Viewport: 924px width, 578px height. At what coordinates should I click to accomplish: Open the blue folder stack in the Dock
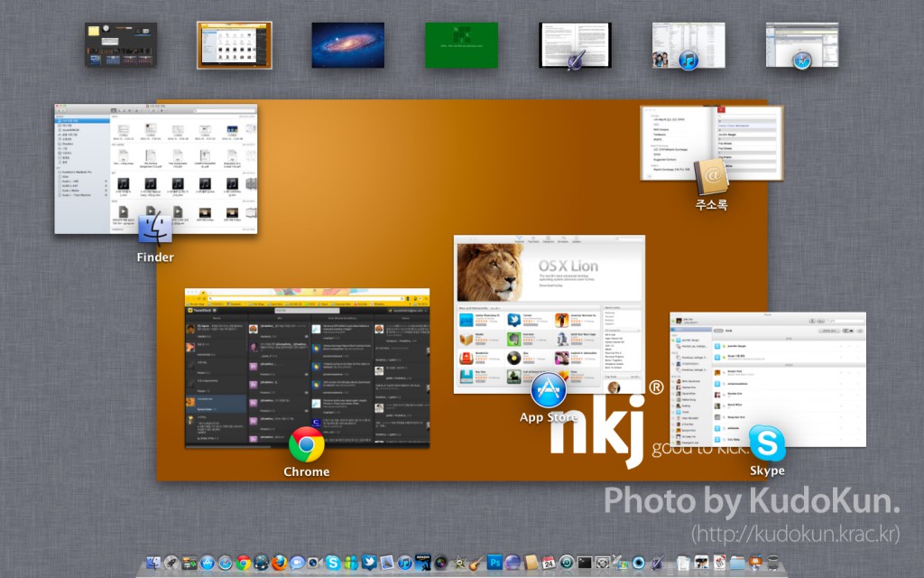(x=737, y=563)
